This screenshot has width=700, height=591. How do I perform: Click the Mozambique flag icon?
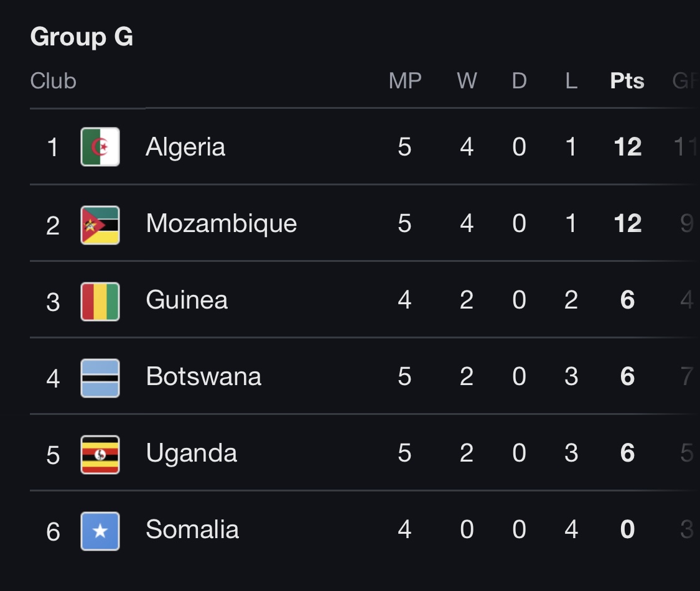tap(100, 225)
